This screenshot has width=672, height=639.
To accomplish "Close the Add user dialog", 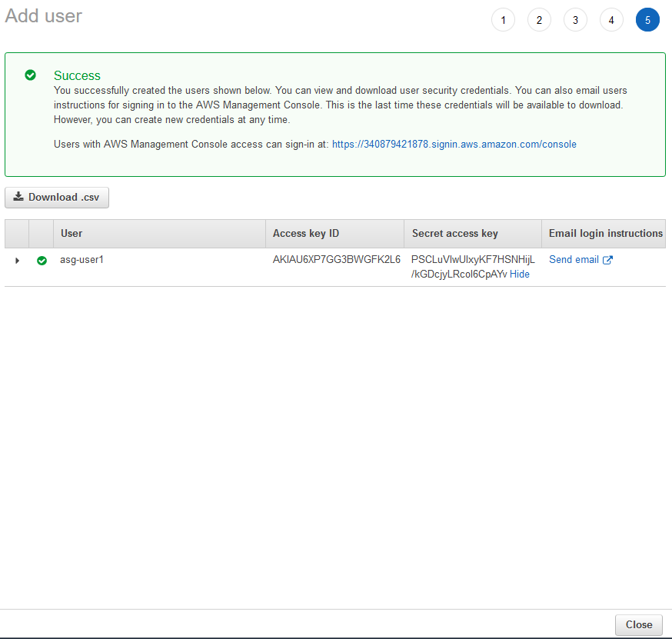I will click(638, 624).
